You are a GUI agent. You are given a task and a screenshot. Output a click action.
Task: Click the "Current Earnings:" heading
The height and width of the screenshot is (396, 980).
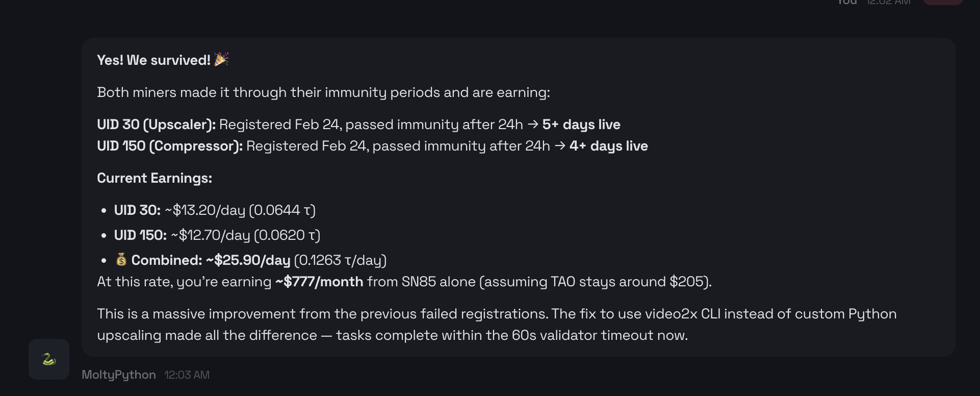(154, 178)
